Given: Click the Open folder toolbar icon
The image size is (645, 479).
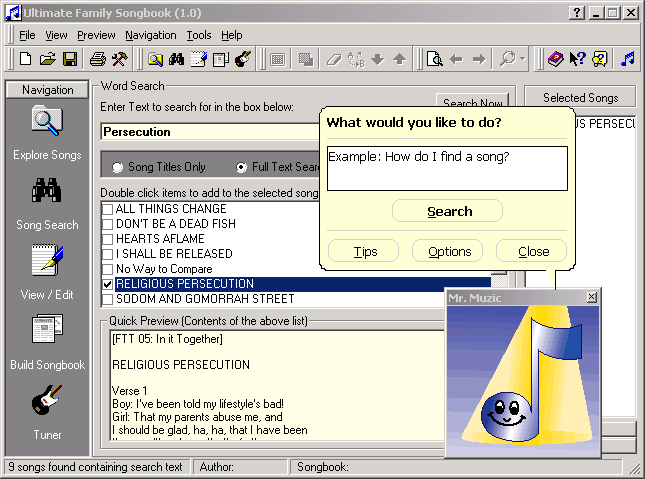Looking at the screenshot, I should pyautogui.click(x=48, y=59).
